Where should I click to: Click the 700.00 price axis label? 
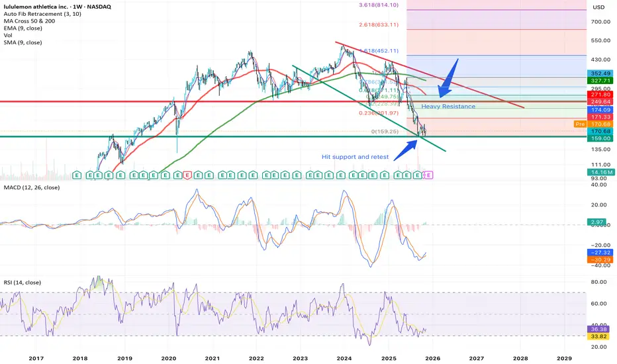(600, 22)
